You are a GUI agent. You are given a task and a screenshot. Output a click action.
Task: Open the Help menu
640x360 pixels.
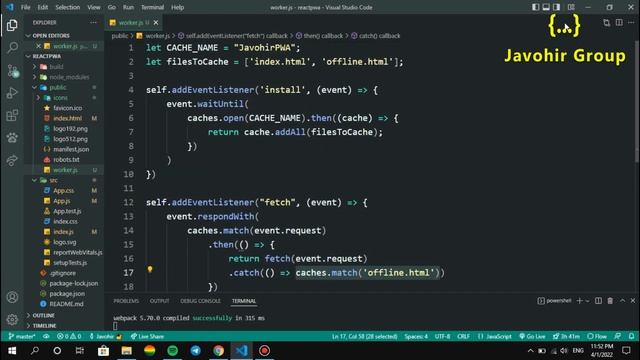click(x=178, y=7)
